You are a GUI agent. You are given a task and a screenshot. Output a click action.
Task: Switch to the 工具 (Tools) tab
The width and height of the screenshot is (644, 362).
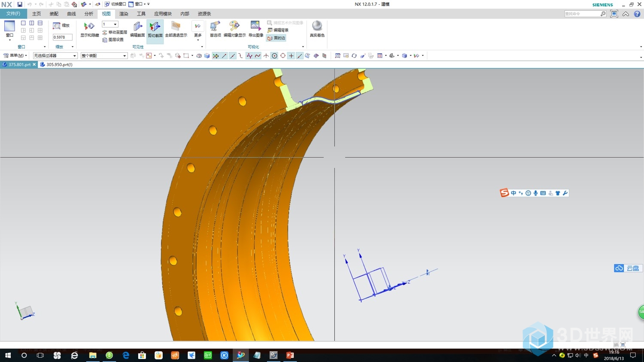[141, 14]
